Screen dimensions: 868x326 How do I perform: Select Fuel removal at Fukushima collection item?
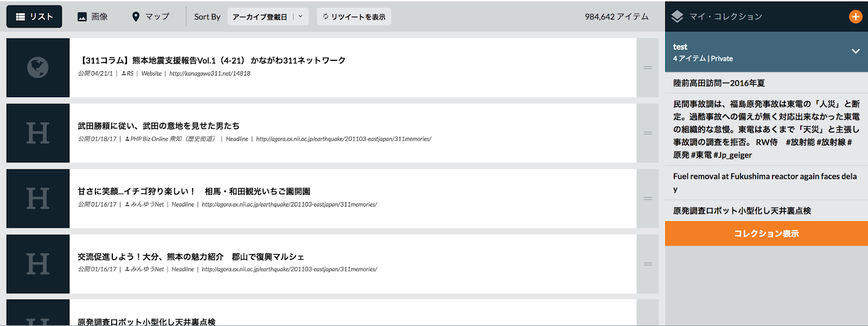click(764, 177)
